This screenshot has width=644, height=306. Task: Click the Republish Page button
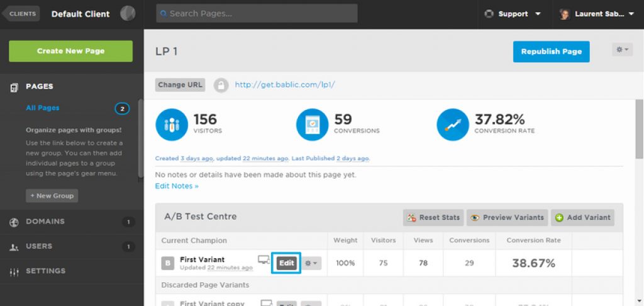[x=551, y=52]
